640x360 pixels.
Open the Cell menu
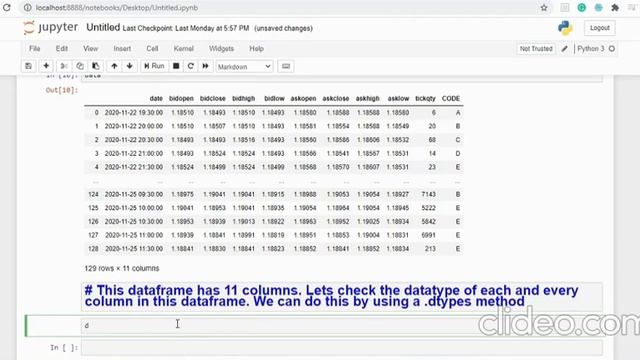coord(152,49)
